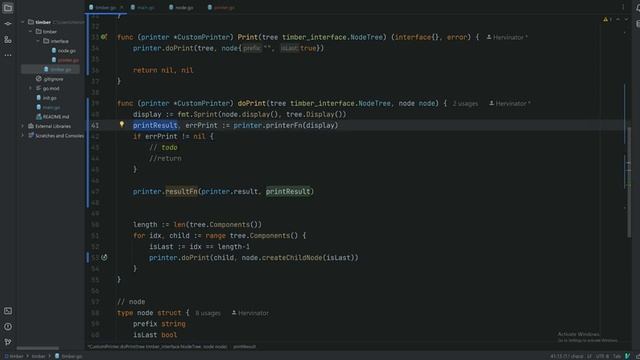Collapse the nested timber folder
Image resolution: width=640 pixels, height=360 pixels.
[x=31, y=31]
